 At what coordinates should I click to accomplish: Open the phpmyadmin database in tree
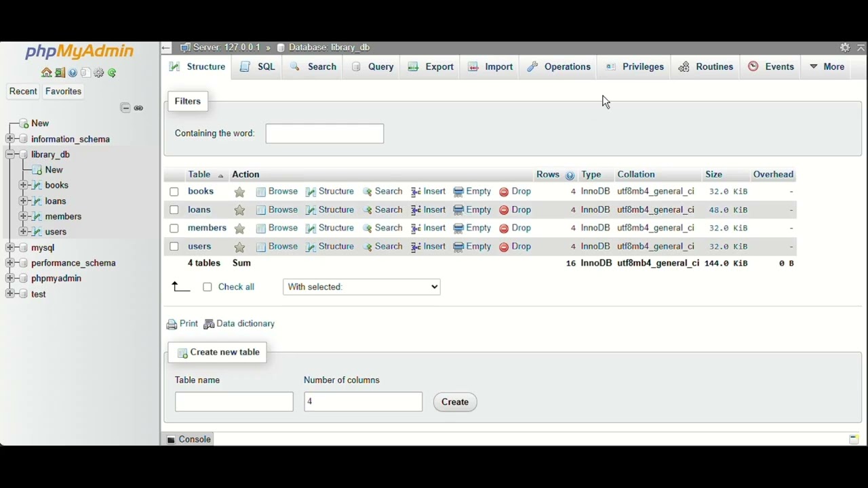[x=56, y=279]
